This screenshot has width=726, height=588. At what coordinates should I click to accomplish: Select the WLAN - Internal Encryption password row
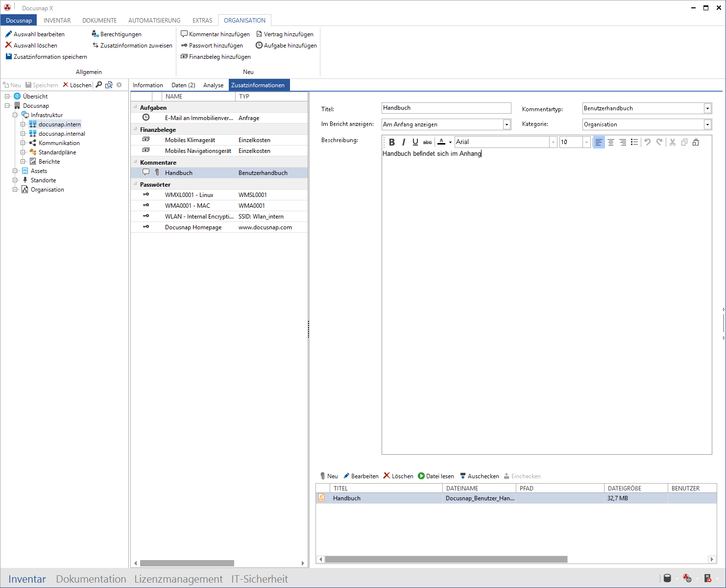point(219,217)
